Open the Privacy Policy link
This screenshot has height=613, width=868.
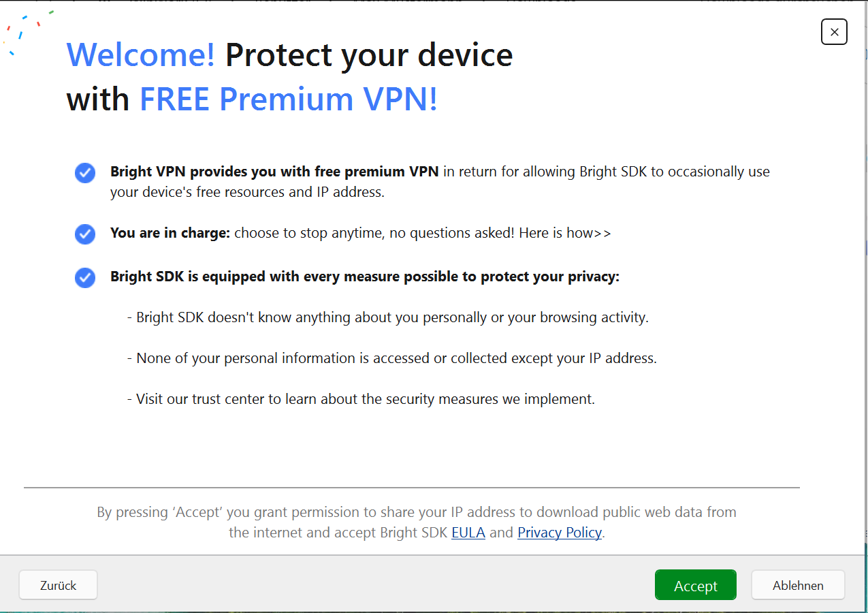[x=560, y=532]
